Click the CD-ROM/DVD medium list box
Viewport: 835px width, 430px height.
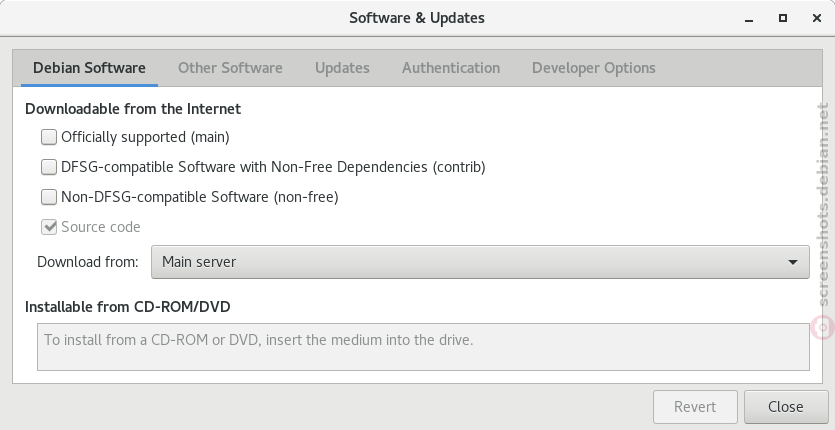click(423, 347)
